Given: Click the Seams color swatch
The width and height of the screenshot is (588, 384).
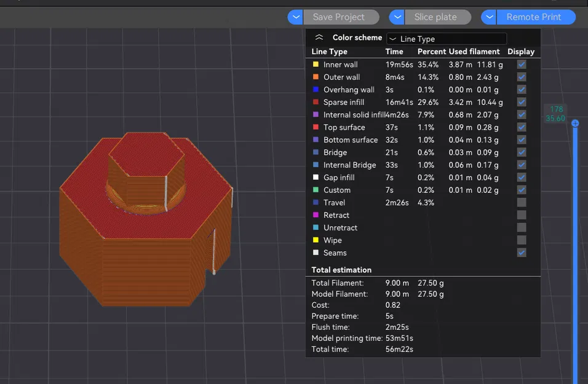Looking at the screenshot, I should (x=316, y=253).
